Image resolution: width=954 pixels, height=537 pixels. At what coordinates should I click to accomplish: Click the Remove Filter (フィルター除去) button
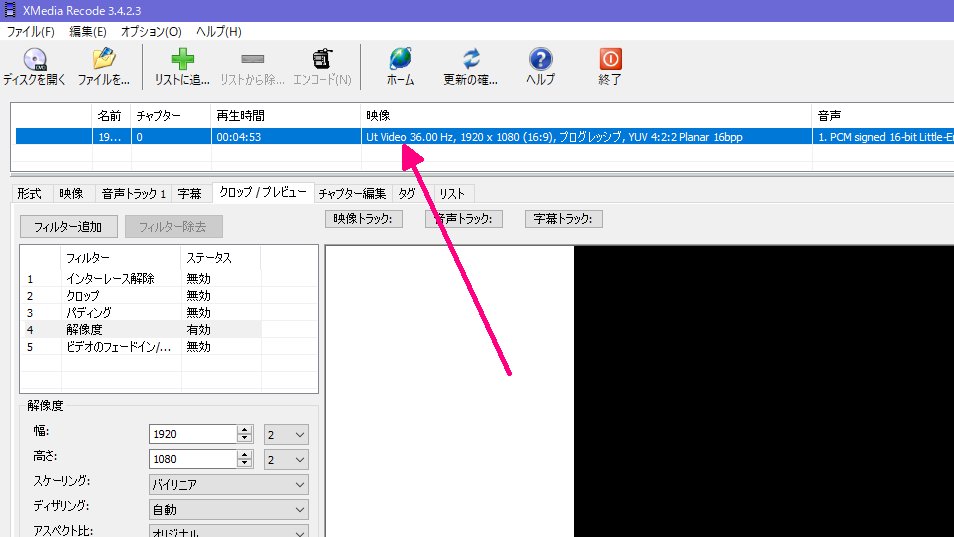(x=173, y=227)
